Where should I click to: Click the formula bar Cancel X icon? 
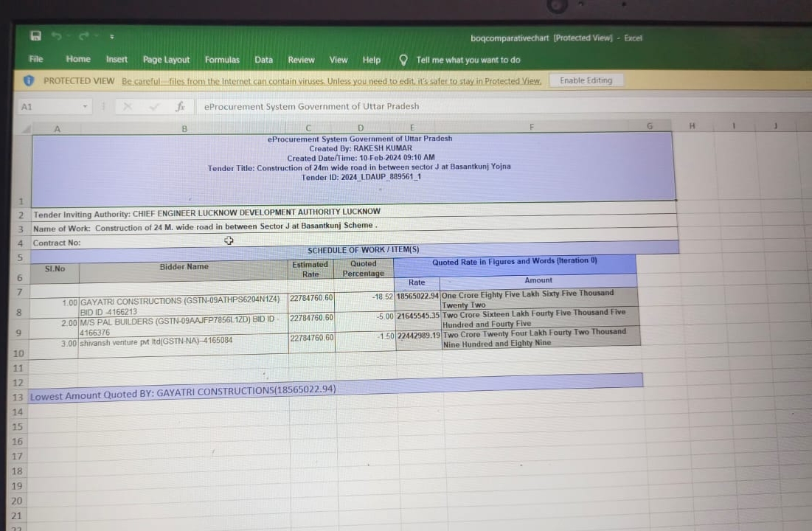click(128, 107)
